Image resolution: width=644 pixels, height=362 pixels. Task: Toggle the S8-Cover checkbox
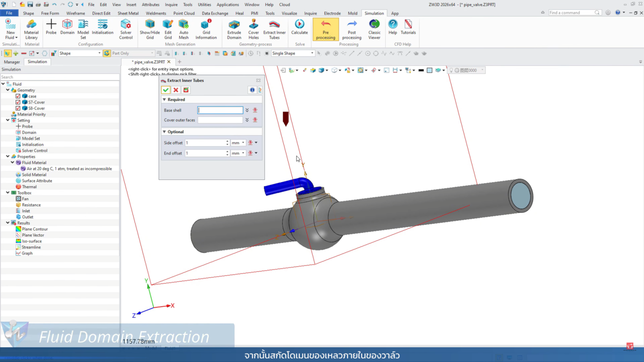point(18,108)
